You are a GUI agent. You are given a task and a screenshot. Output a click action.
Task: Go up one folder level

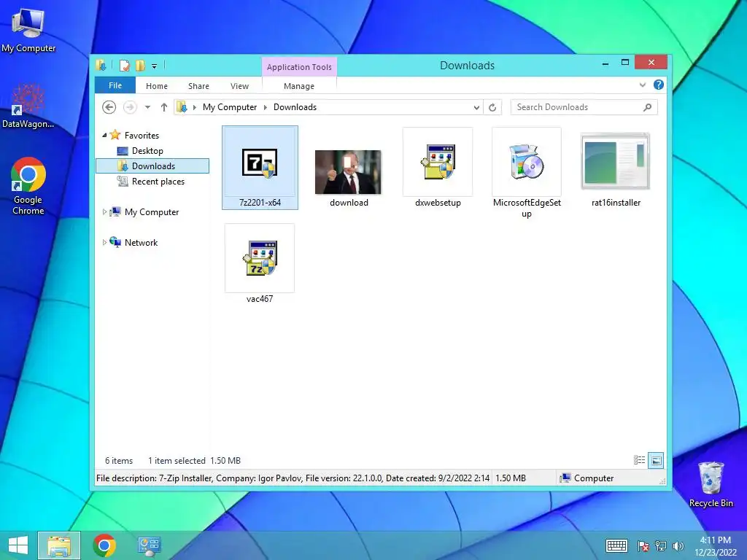(x=164, y=107)
